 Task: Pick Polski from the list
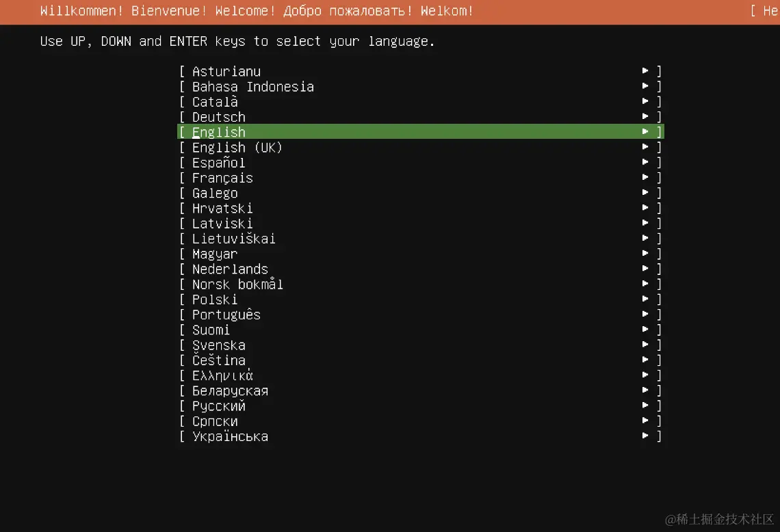[420, 300]
